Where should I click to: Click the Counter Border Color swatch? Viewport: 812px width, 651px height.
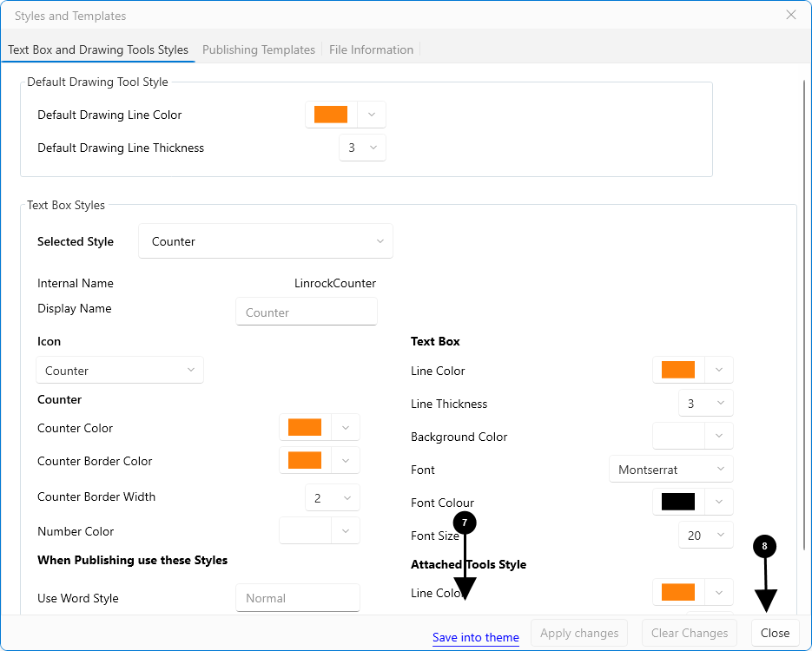[305, 461]
